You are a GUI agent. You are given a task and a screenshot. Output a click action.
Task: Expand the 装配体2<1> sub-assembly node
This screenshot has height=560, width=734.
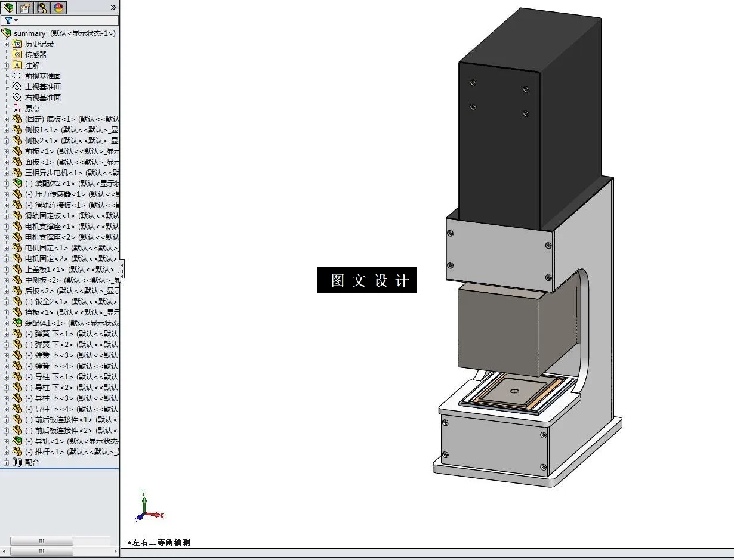click(7, 184)
